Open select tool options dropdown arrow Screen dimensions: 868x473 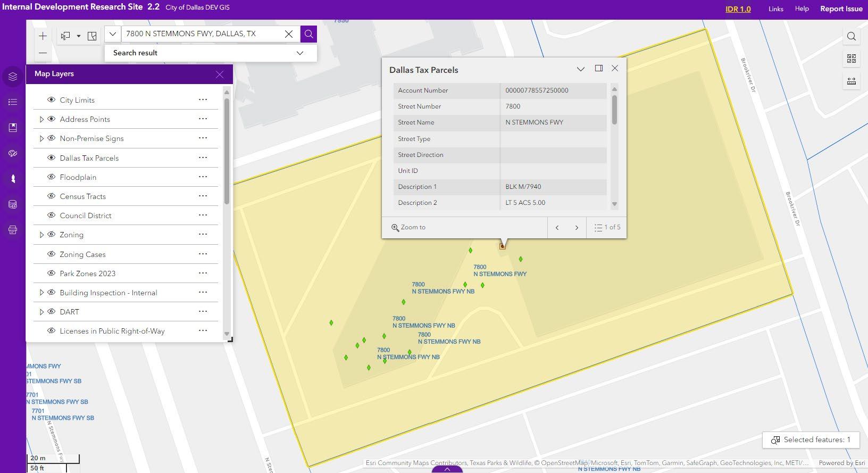point(79,36)
